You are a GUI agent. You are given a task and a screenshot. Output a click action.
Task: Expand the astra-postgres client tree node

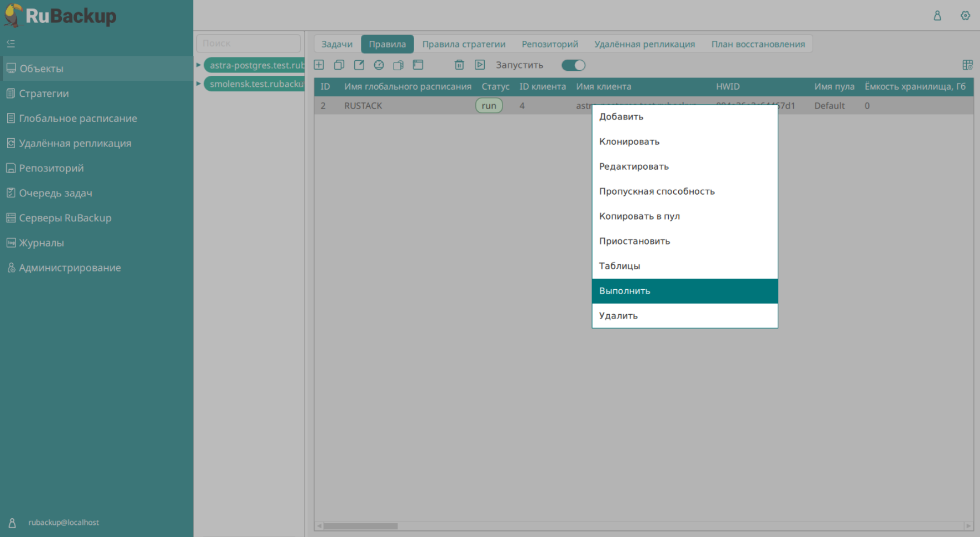[198, 65]
